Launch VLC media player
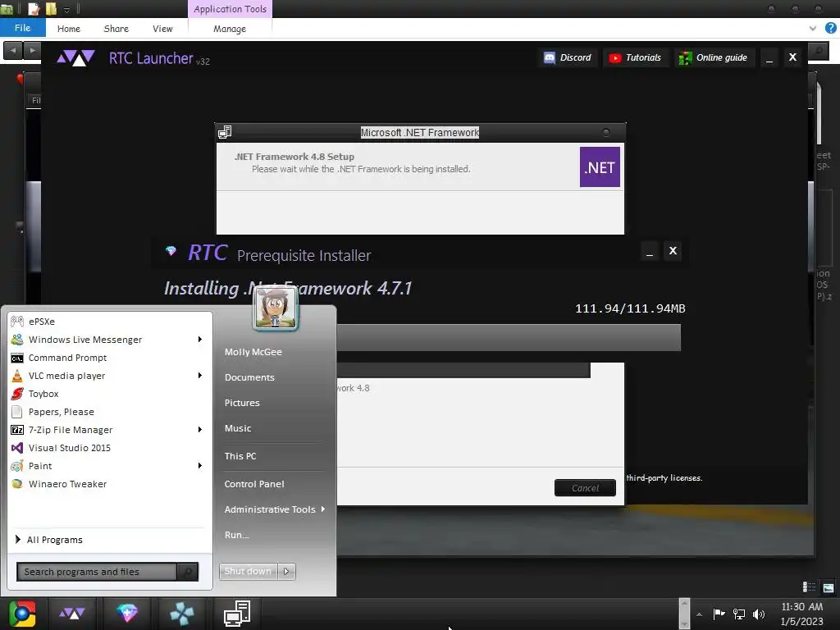 (x=102, y=376)
